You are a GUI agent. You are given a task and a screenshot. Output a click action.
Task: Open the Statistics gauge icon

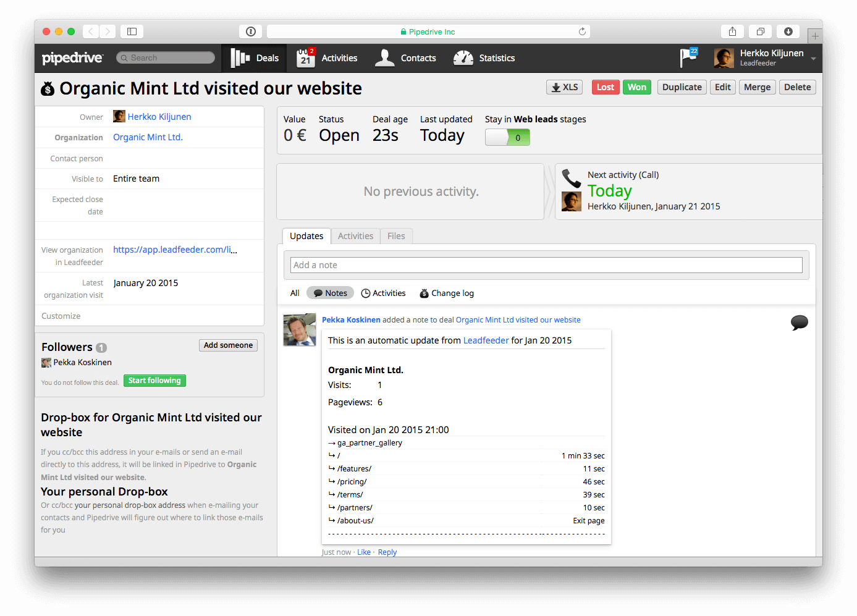click(x=463, y=58)
